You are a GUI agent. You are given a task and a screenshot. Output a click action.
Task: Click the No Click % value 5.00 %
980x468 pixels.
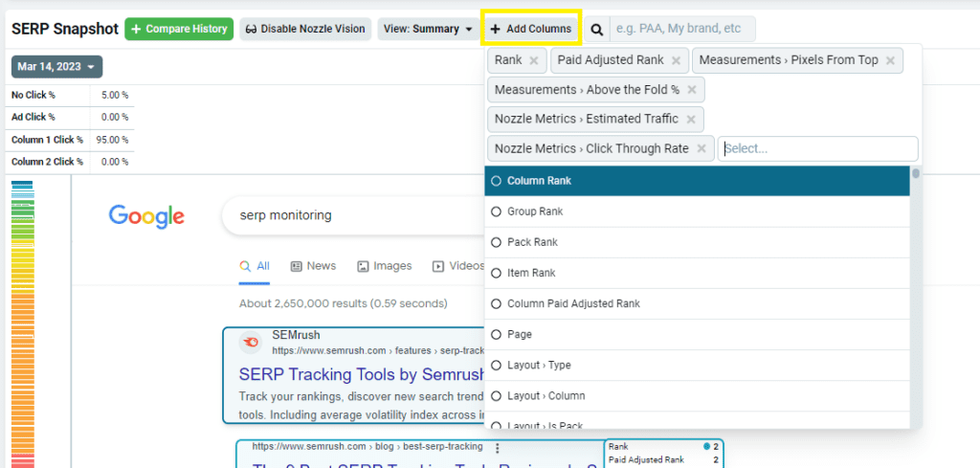113,96
